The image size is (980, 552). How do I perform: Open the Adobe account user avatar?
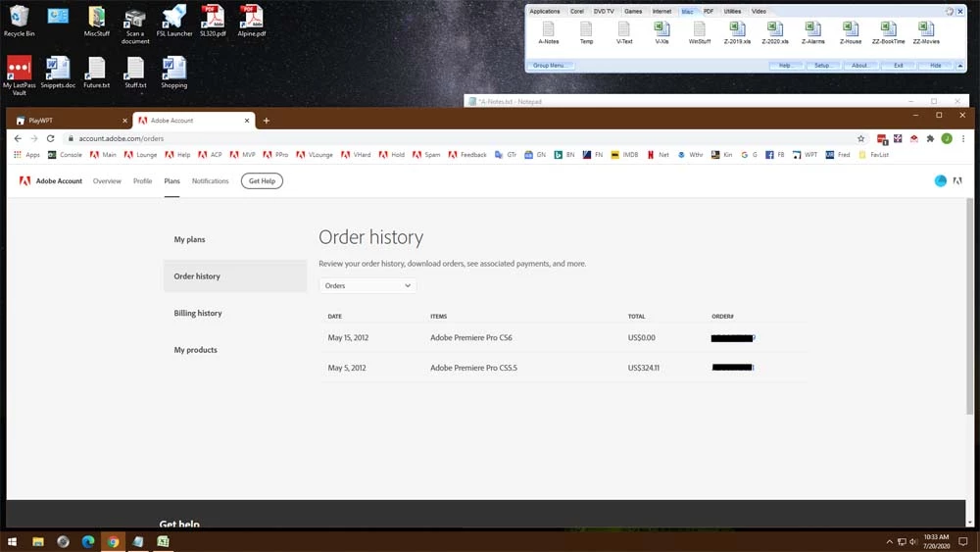[940, 180]
